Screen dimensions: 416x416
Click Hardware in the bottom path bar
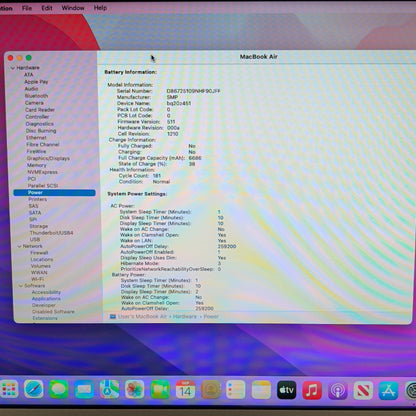[x=185, y=316]
